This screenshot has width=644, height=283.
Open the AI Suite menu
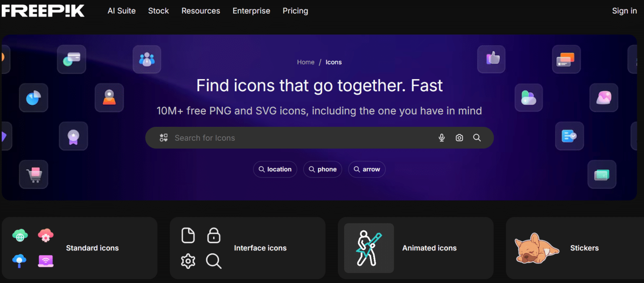point(122,11)
